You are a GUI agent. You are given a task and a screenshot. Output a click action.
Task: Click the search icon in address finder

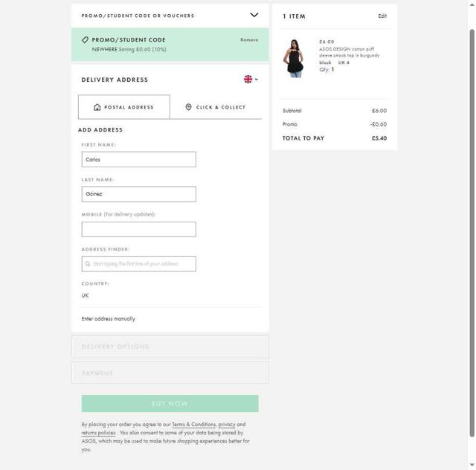tap(88, 264)
